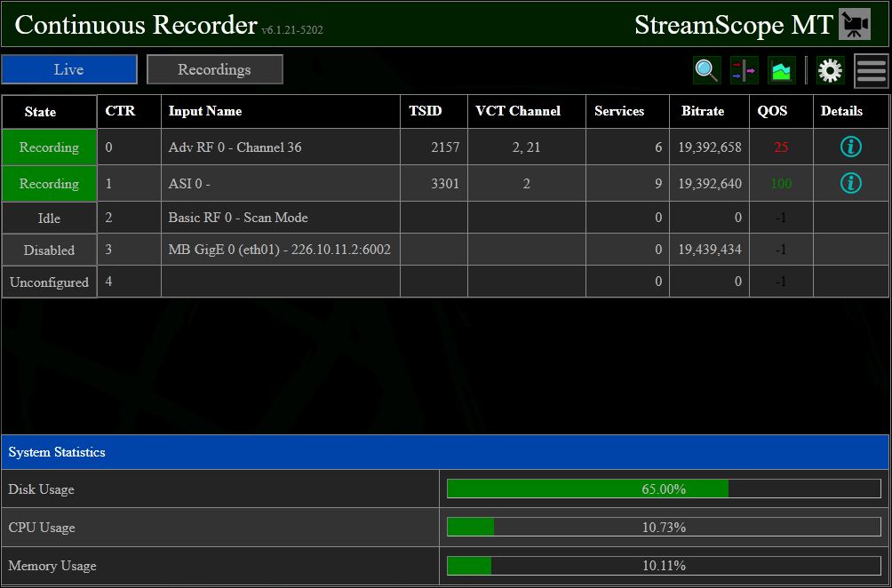This screenshot has width=892, height=588.
Task: Click bitrate 19,439,434
Action: click(709, 250)
